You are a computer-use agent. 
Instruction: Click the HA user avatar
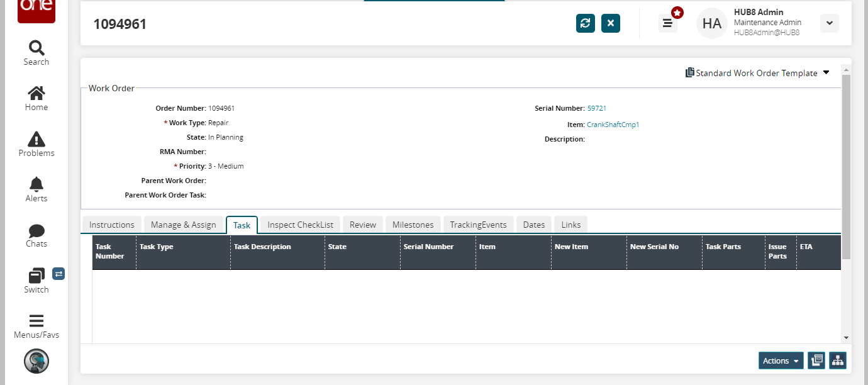click(712, 23)
